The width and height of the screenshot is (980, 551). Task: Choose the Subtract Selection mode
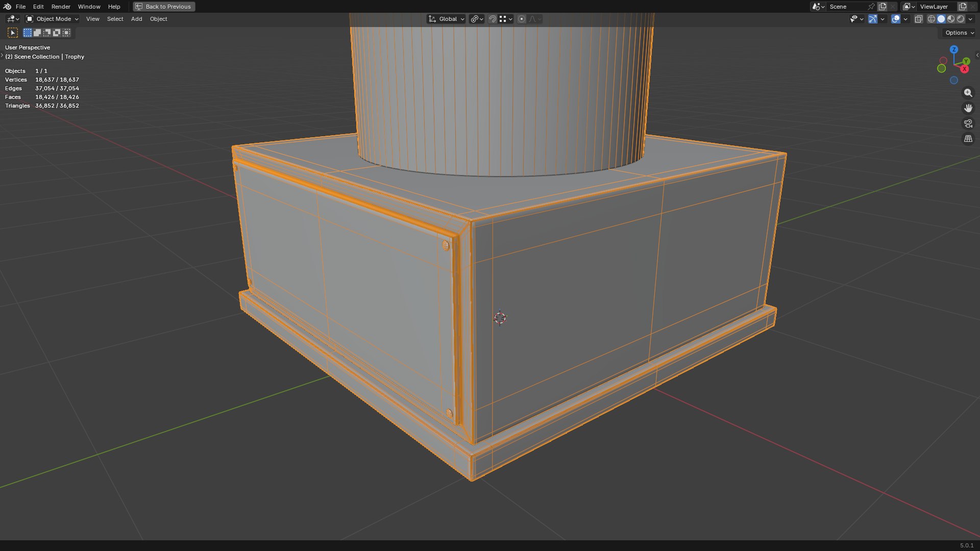[x=47, y=33]
